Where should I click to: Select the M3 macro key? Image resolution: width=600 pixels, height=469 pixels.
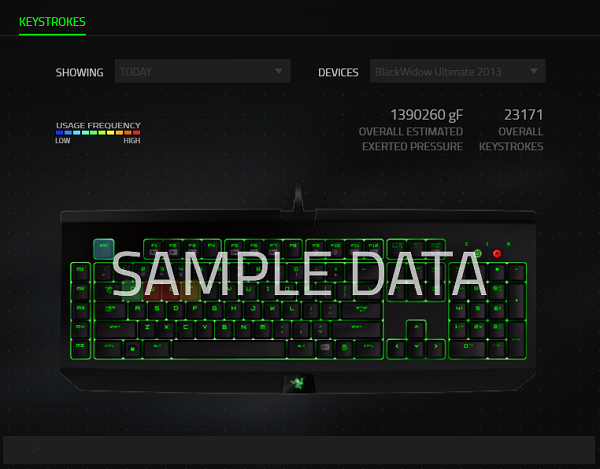[x=80, y=311]
